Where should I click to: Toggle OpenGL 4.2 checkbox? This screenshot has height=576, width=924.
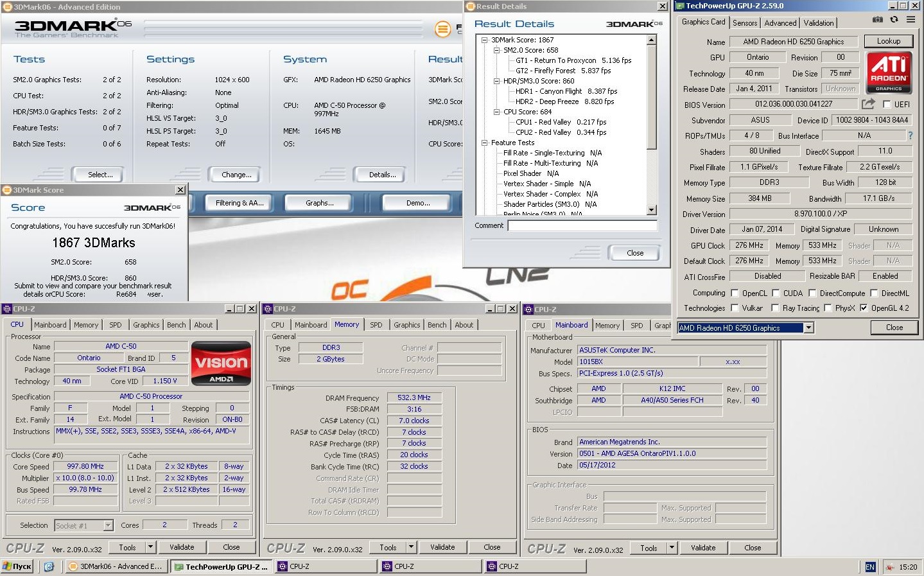[x=864, y=308]
